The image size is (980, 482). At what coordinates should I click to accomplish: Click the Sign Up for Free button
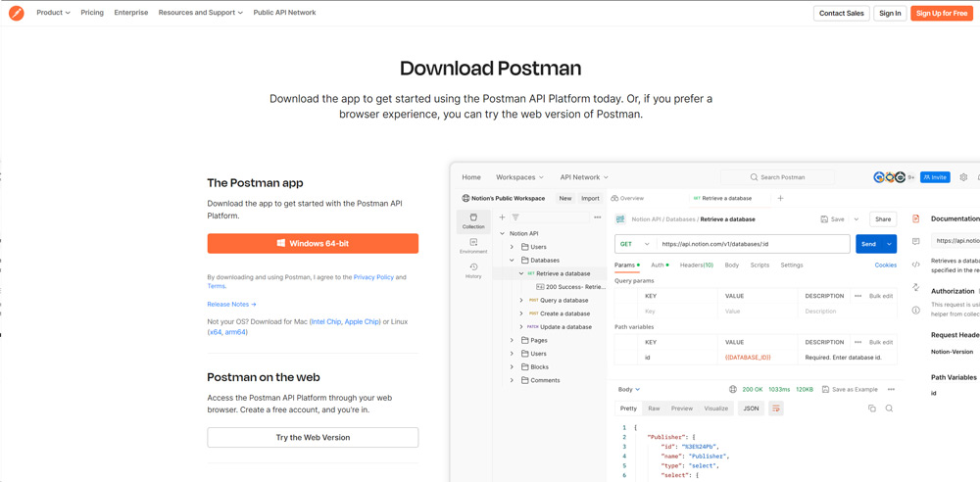(941, 13)
